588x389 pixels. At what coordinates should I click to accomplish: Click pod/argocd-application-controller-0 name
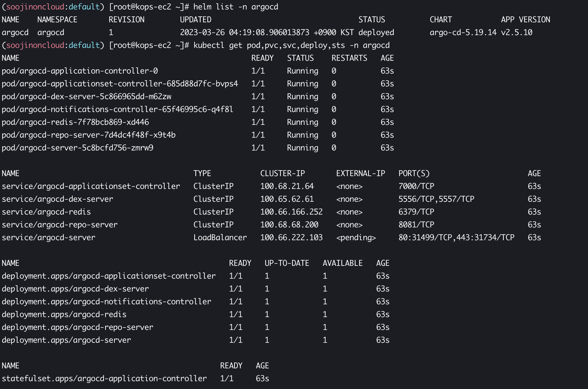[80, 71]
